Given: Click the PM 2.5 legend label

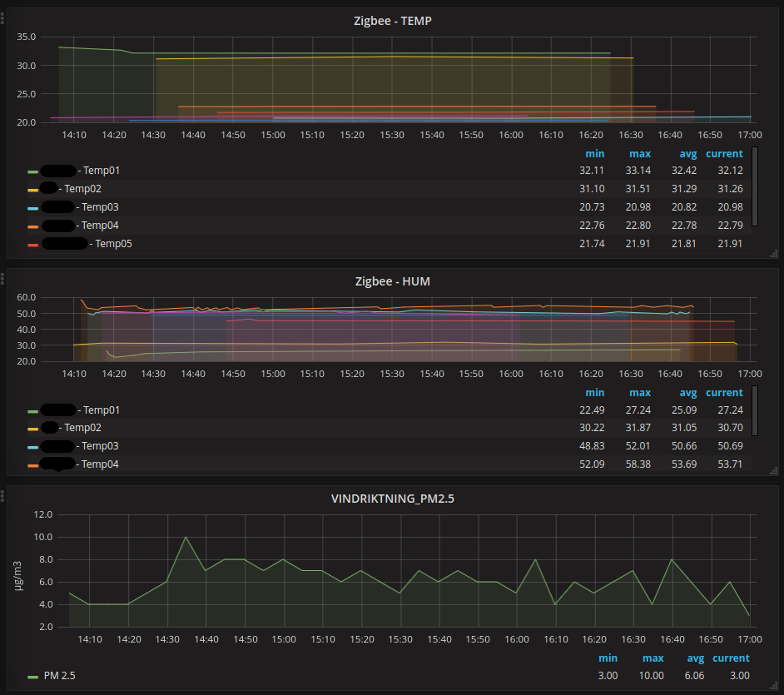Looking at the screenshot, I should point(59,676).
